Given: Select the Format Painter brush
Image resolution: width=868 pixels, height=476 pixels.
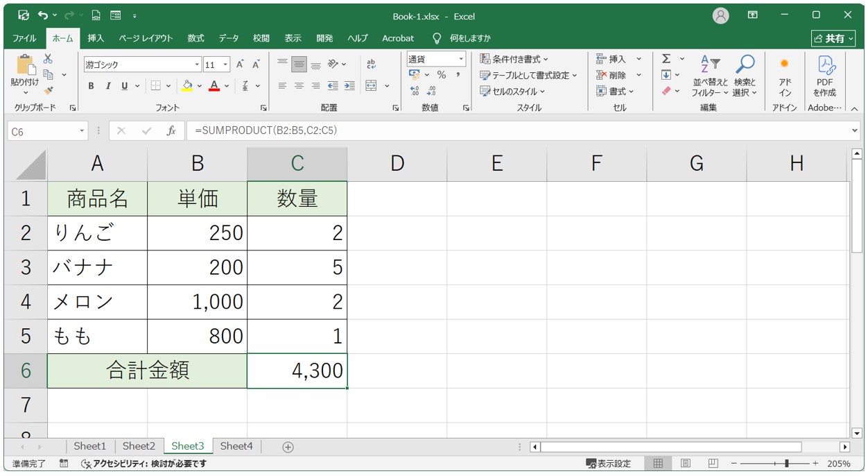Looking at the screenshot, I should (48, 90).
